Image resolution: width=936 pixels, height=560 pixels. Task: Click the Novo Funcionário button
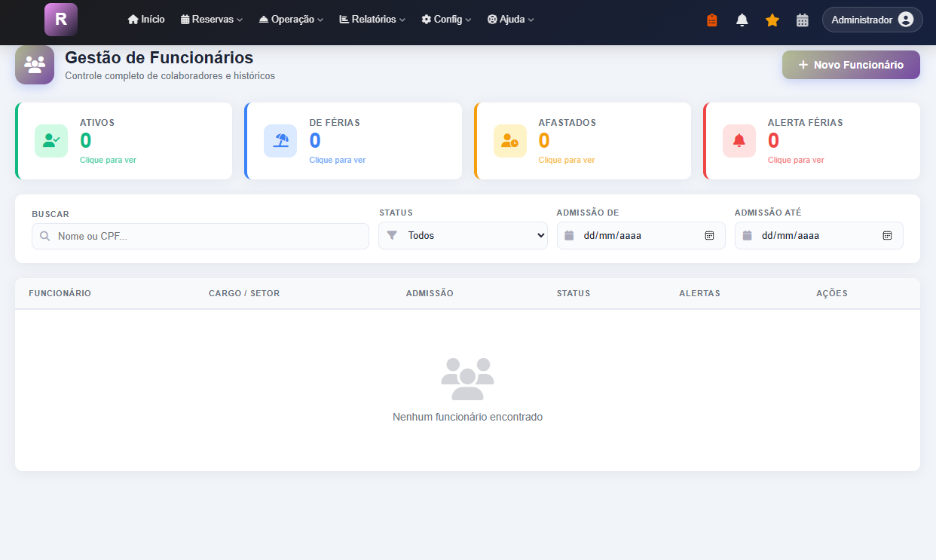pos(851,65)
